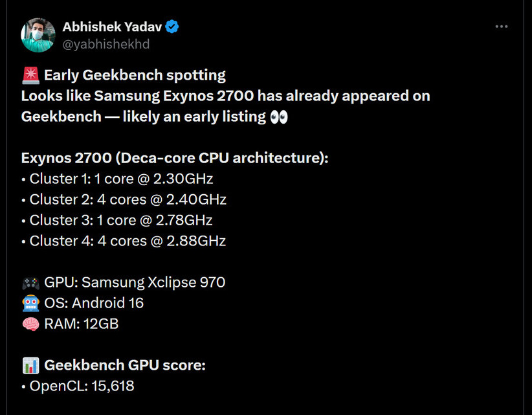Click the 'Early Geekbench spotting' headline text

pyautogui.click(x=135, y=75)
